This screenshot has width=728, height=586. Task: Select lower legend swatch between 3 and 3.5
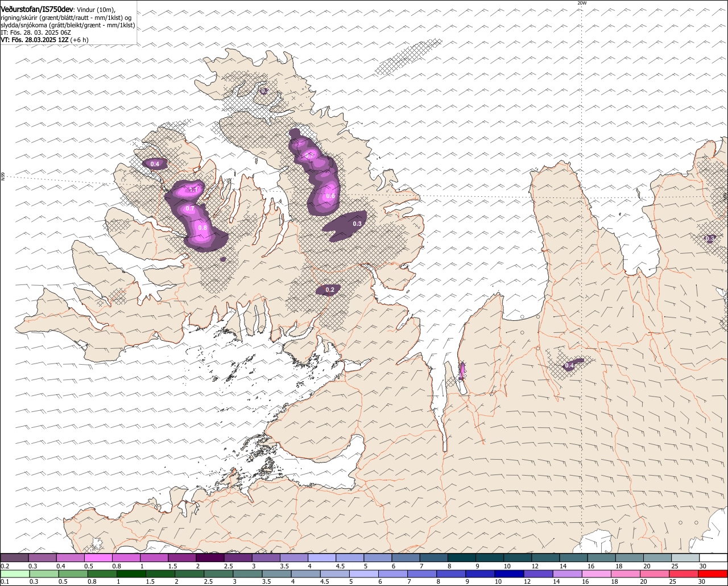[x=248, y=574]
